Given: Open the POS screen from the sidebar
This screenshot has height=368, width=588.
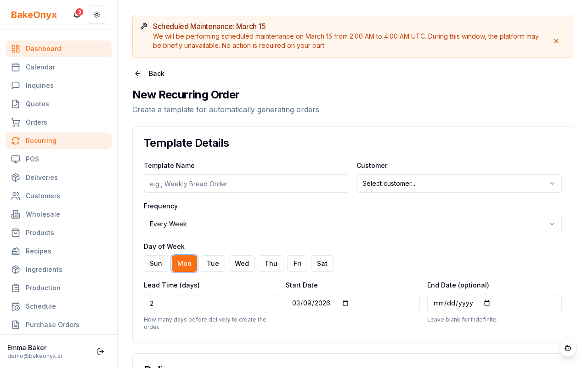Looking at the screenshot, I should coord(32,159).
